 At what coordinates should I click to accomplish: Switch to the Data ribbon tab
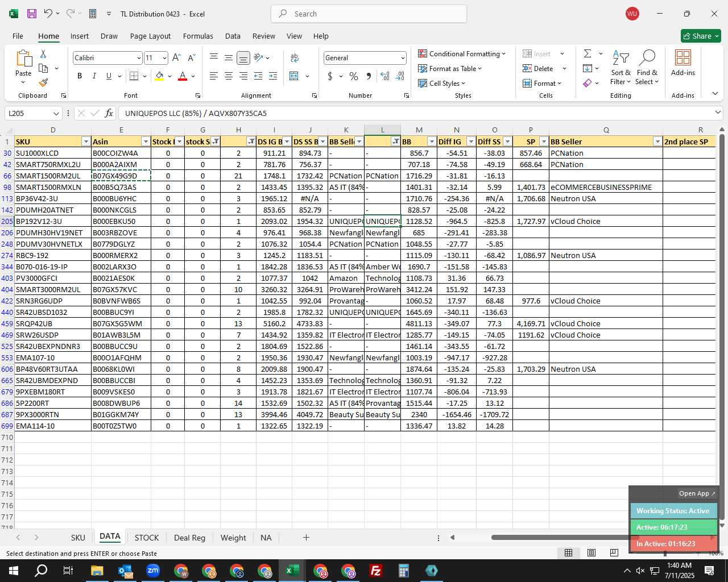pos(233,36)
